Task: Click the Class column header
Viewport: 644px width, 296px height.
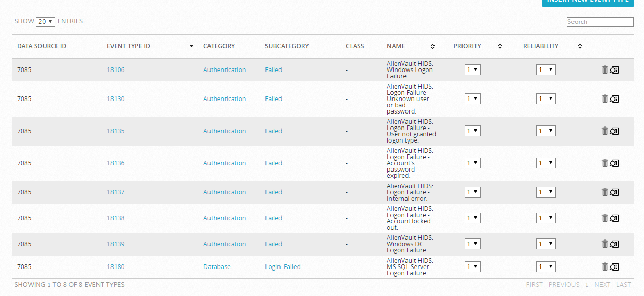Action: tap(355, 46)
